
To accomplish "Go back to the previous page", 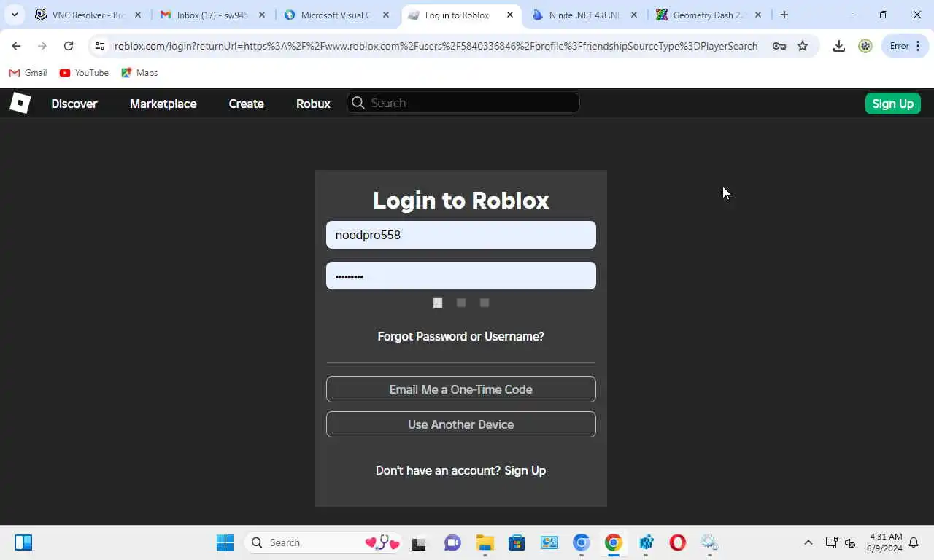I will click(x=16, y=46).
